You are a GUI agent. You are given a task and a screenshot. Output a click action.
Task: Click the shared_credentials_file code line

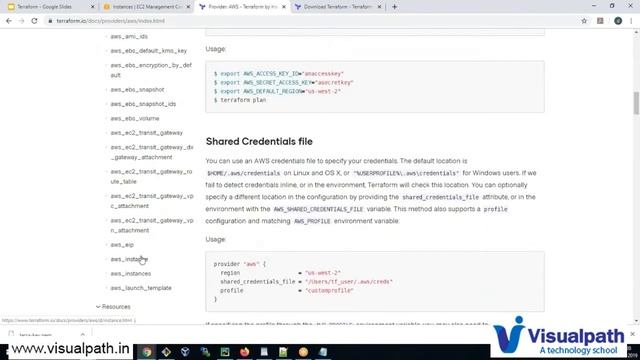(x=306, y=282)
